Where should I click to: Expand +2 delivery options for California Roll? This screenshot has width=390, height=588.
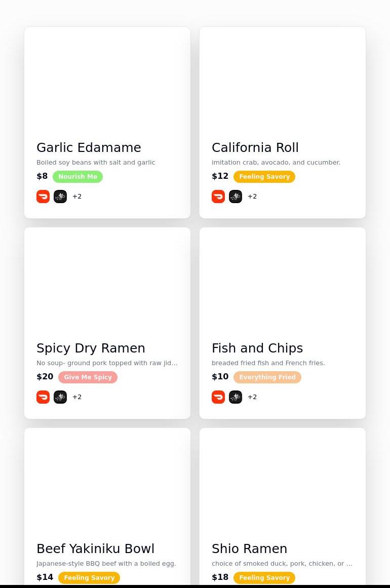point(252,197)
